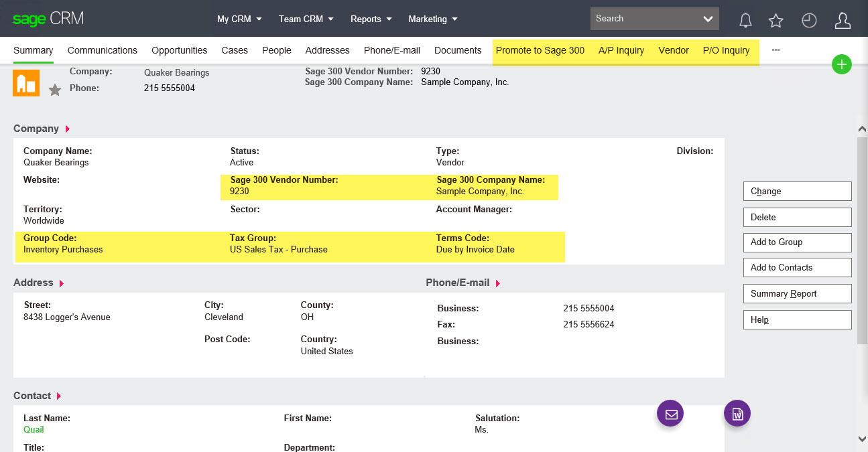Click the Change button
Viewport: 868px width, 452px height.
(x=797, y=191)
